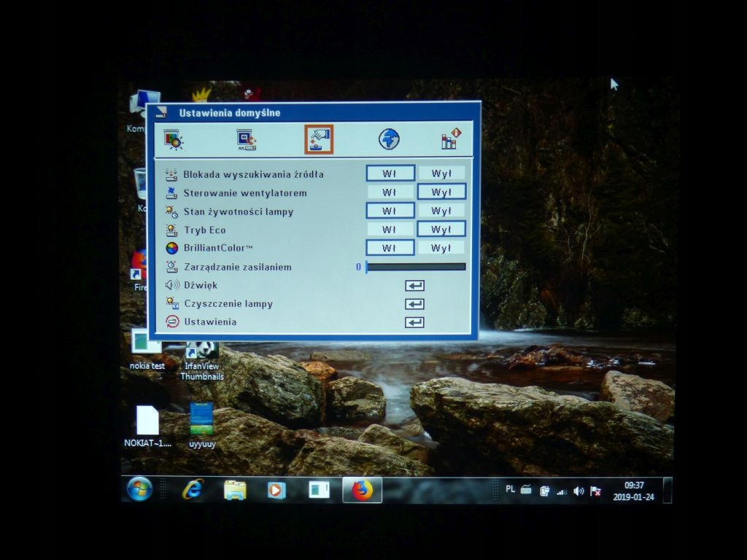Image resolution: width=747 pixels, height=560 pixels.
Task: Click the display settings tab icon
Action: (244, 138)
